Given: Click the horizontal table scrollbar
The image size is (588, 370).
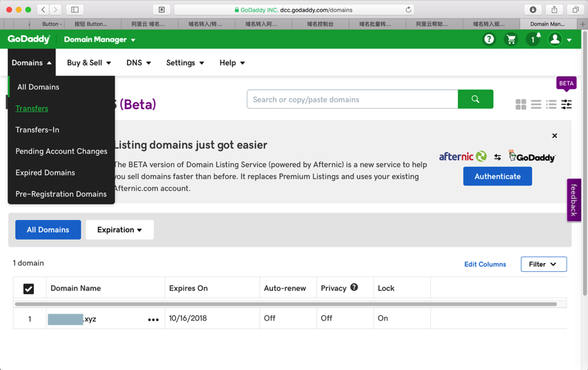Looking at the screenshot, I should tap(286, 304).
